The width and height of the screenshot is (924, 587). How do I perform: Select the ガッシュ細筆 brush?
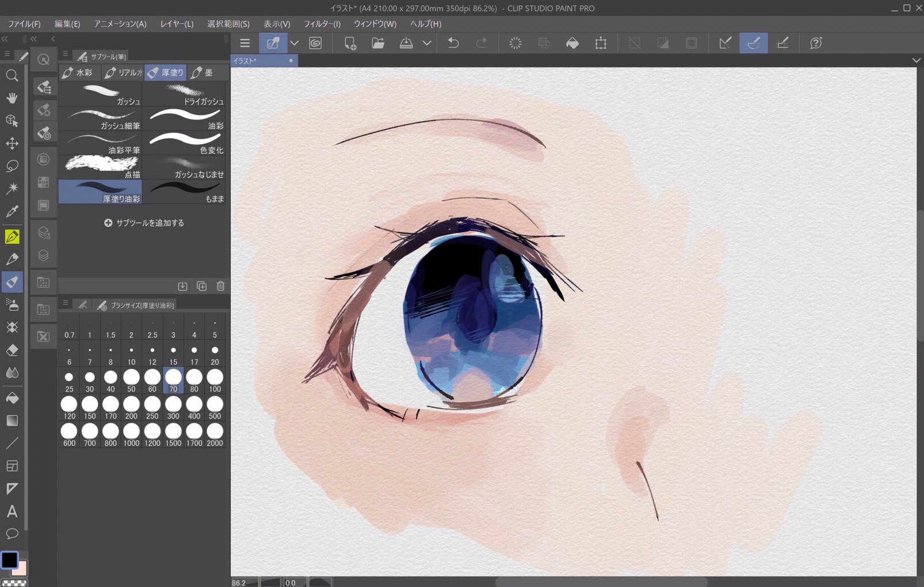coord(101,119)
